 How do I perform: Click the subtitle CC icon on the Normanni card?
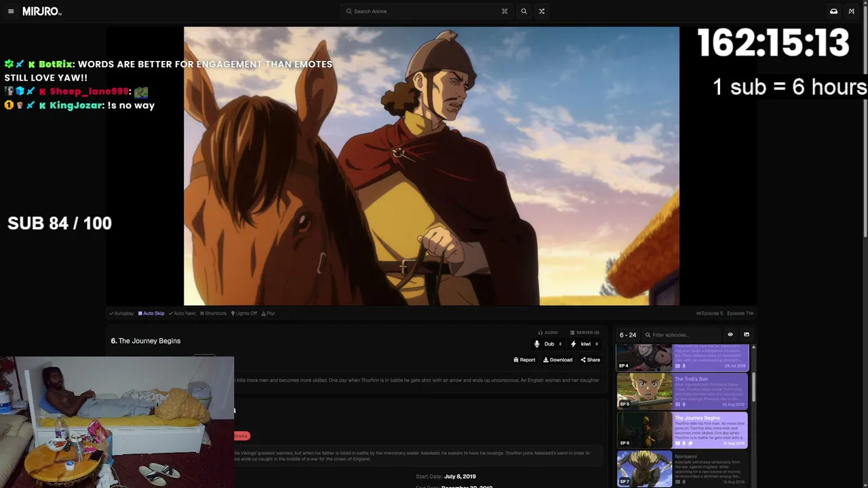677,482
